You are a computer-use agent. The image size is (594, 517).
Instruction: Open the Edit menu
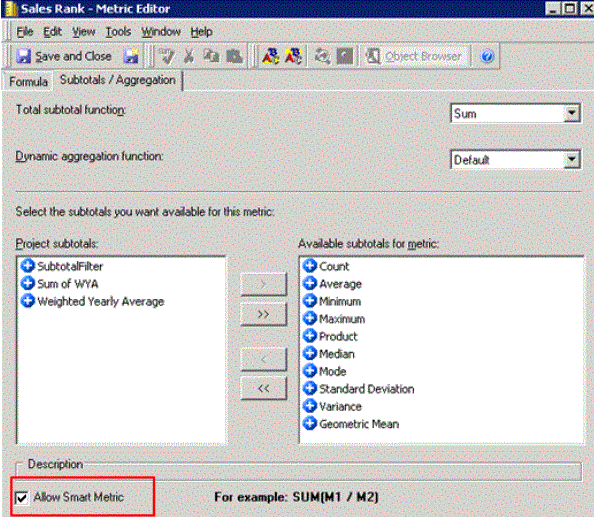pyautogui.click(x=52, y=32)
